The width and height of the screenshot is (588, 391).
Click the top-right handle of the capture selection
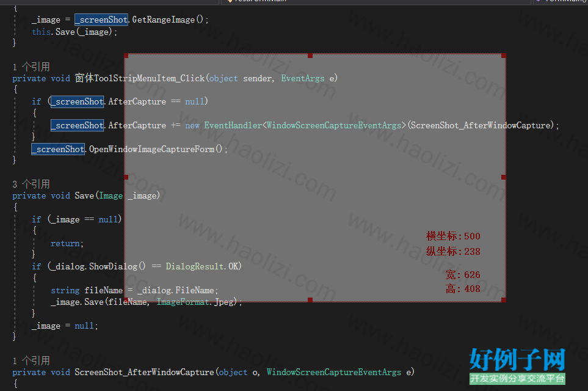coord(504,56)
